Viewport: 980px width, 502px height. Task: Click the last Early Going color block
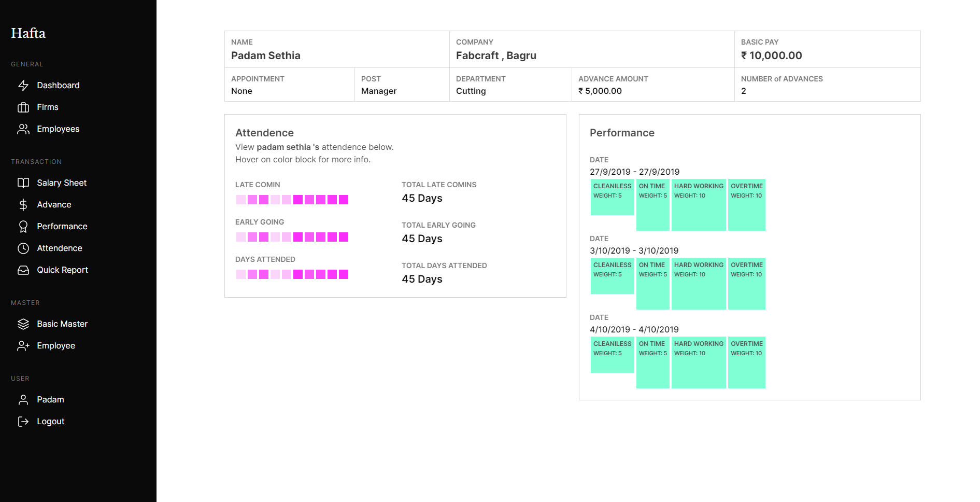pos(344,237)
